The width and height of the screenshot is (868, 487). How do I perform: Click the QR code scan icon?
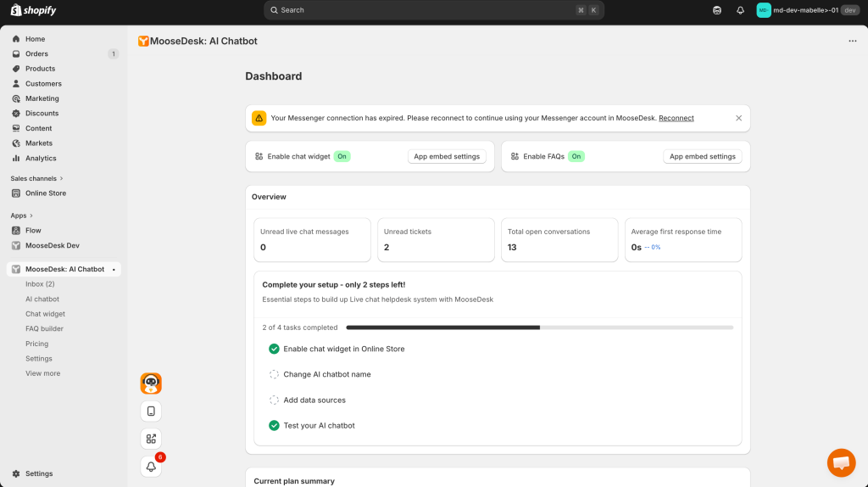[x=151, y=439]
